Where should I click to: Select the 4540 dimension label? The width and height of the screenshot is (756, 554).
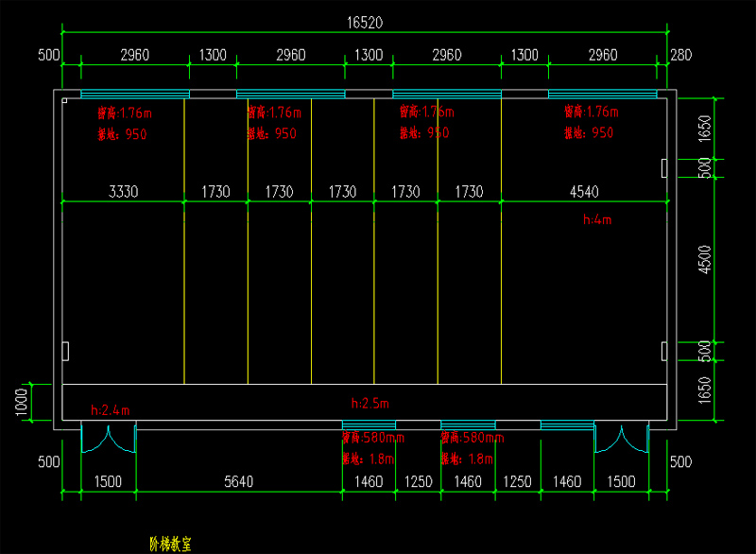point(583,192)
